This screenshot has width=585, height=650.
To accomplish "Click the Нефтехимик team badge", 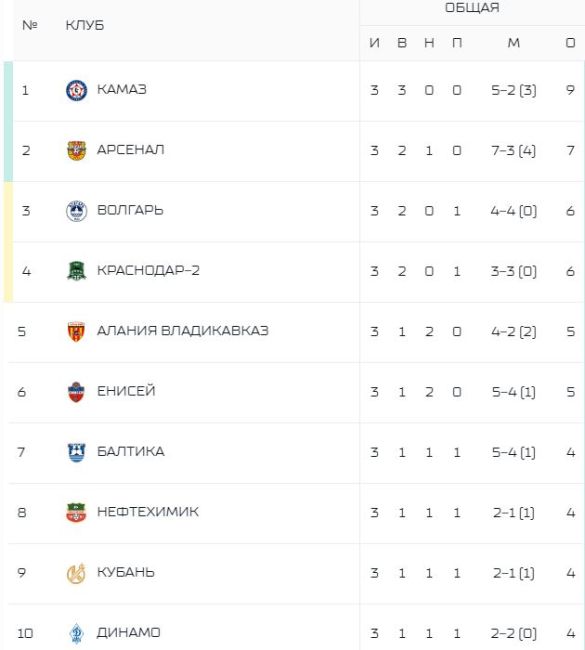I will 76,513.
